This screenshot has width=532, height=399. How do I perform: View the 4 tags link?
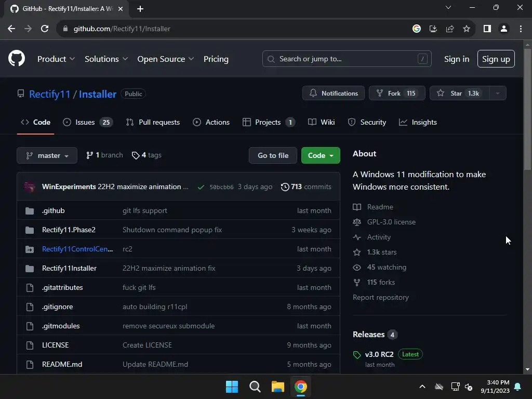tap(147, 155)
